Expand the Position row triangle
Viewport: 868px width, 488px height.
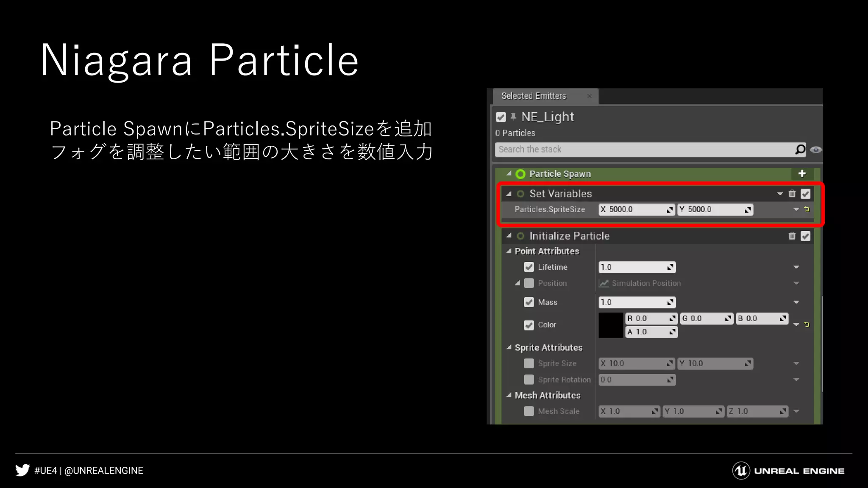tap(517, 283)
